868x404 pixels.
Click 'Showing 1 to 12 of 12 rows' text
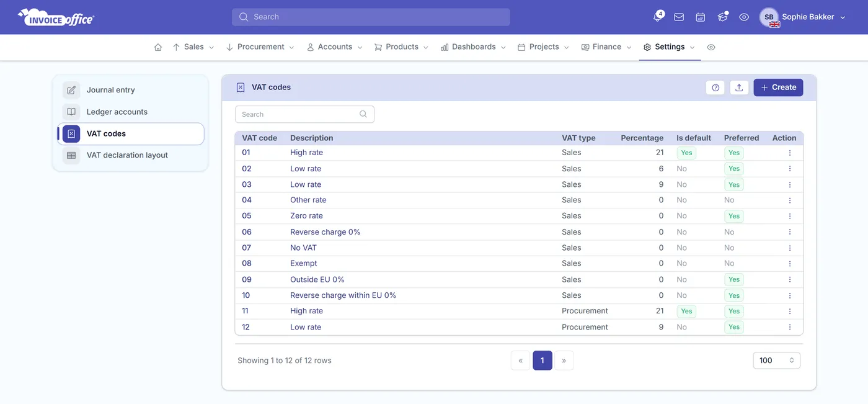click(x=285, y=361)
